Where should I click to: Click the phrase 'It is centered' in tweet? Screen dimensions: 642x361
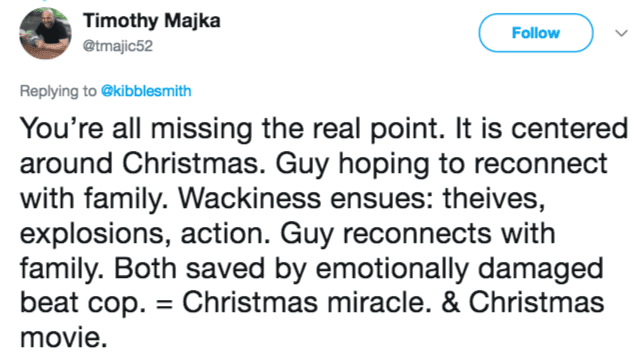click(541, 129)
